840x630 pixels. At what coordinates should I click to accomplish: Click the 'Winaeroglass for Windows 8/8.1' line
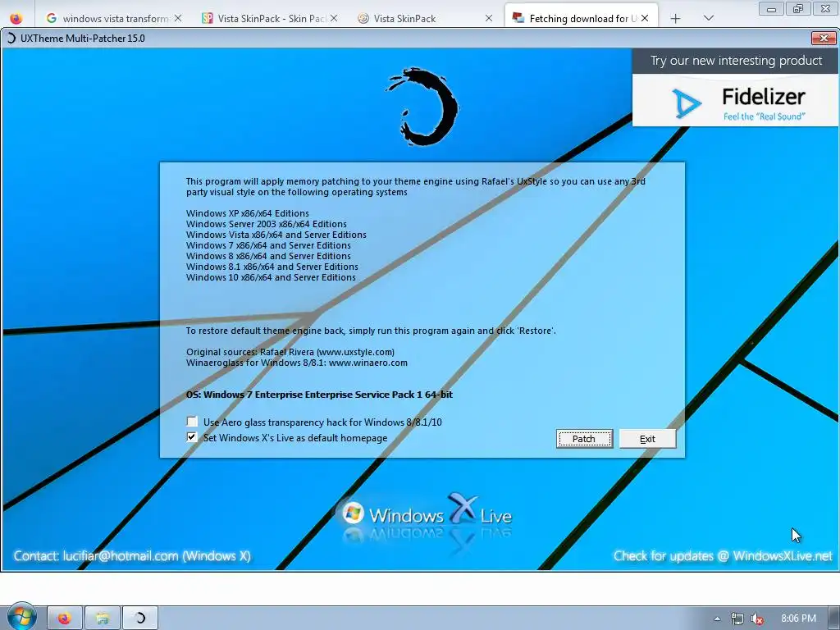[x=297, y=363]
